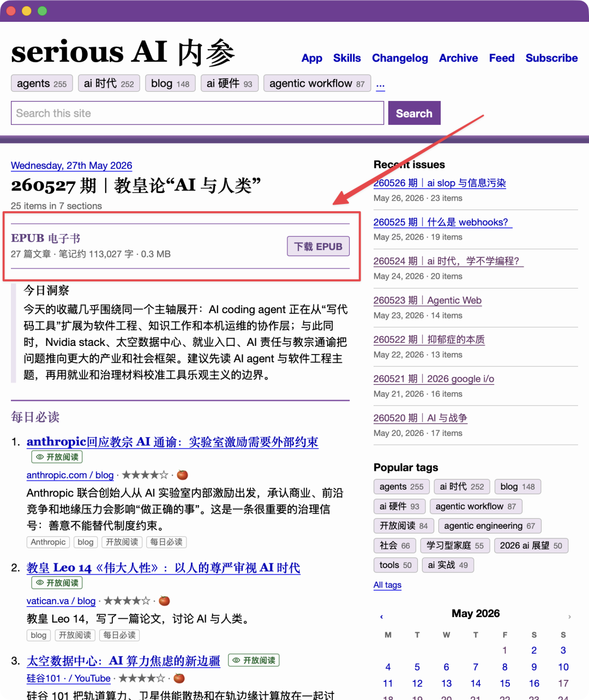Open issue 260524 期 ai 时代,学不学编程?

coord(448,261)
